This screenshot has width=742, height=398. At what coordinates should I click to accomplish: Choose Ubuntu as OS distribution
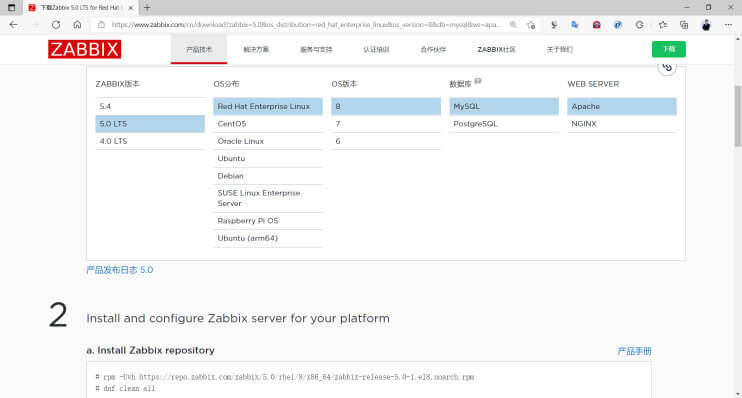(x=268, y=159)
